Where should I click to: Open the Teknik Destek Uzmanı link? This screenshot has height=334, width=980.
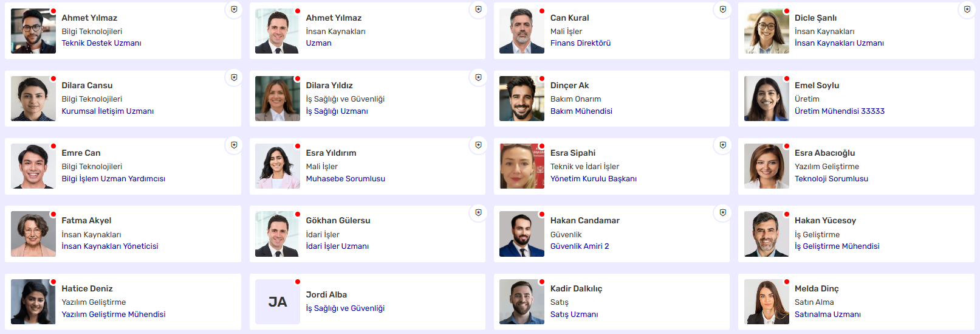[x=101, y=43]
